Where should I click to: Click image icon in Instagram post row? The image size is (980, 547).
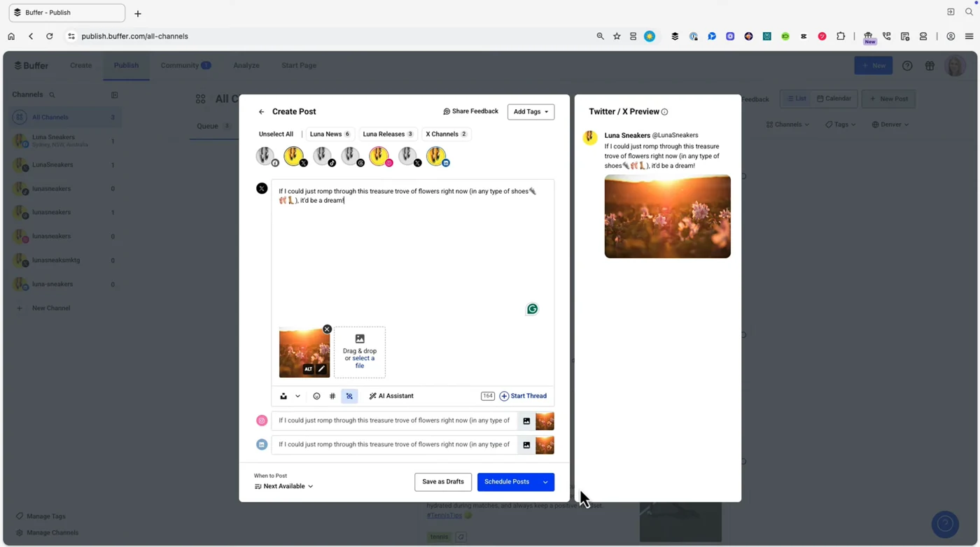click(526, 421)
